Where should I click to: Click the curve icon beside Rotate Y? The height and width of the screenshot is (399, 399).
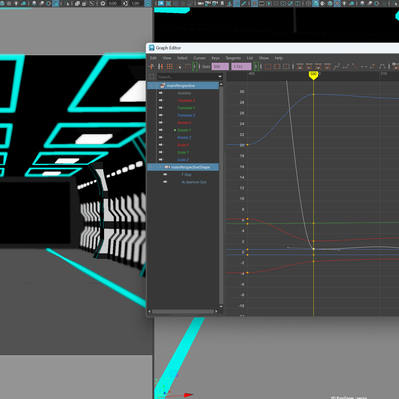(x=161, y=130)
